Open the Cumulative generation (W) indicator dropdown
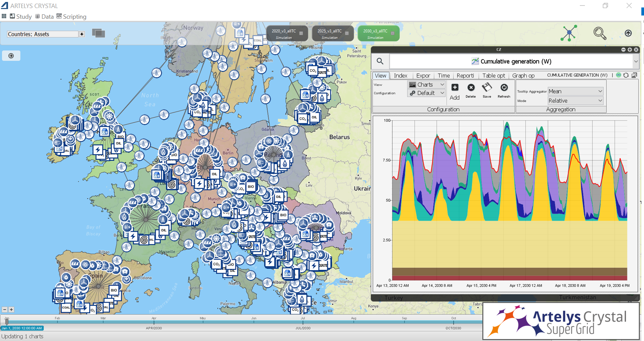Viewport: 644px width, 341px height. click(636, 61)
